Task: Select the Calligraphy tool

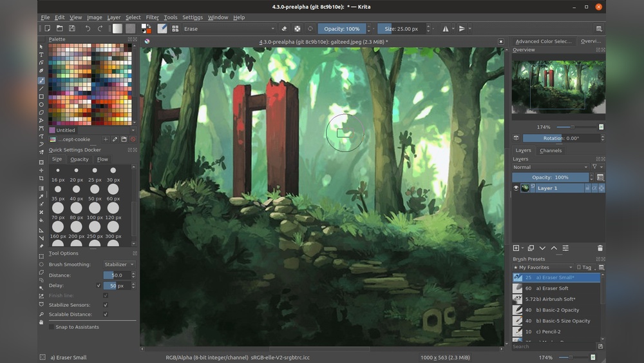Action: (41, 71)
